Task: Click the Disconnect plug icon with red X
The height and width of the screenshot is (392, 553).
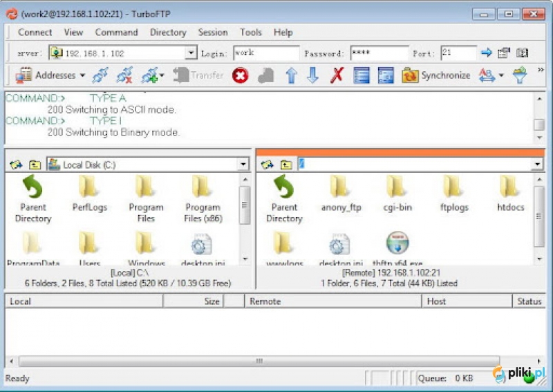Action: point(124,75)
